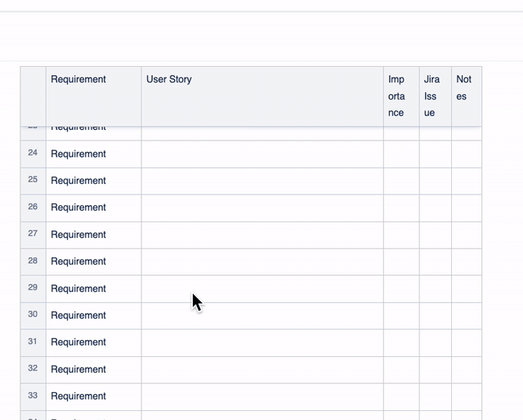Select the Requirement column header
The width and height of the screenshot is (523, 420).
tap(94, 96)
